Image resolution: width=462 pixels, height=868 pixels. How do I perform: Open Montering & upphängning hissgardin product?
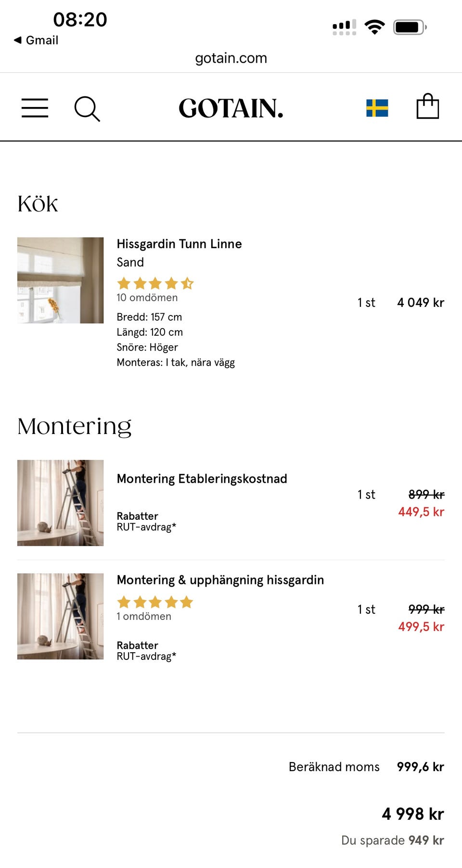point(220,580)
